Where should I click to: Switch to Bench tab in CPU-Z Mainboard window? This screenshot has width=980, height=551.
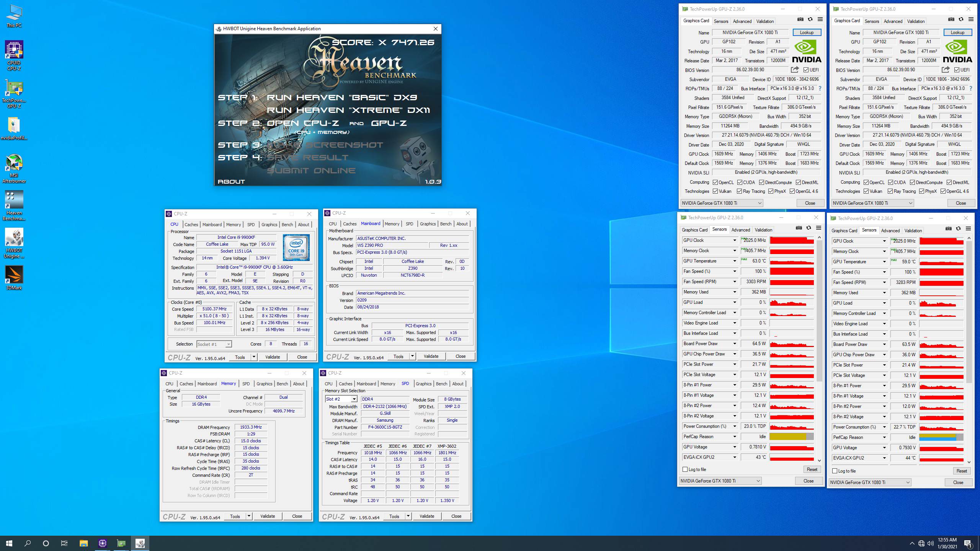pyautogui.click(x=446, y=224)
